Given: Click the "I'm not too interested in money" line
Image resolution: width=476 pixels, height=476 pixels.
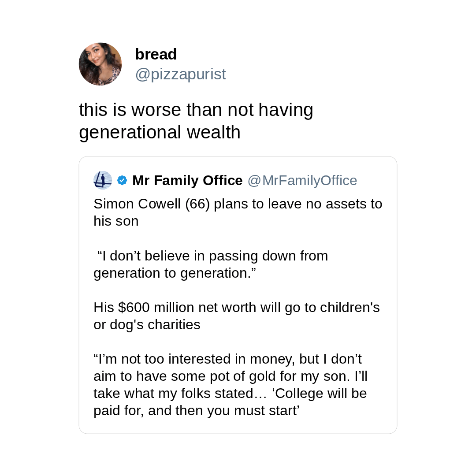Looking at the screenshot, I should tap(227, 359).
